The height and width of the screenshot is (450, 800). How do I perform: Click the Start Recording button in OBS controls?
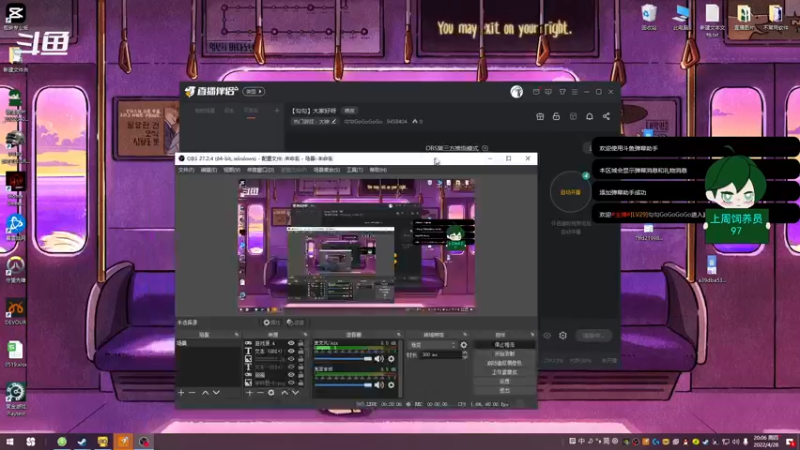pyautogui.click(x=504, y=354)
